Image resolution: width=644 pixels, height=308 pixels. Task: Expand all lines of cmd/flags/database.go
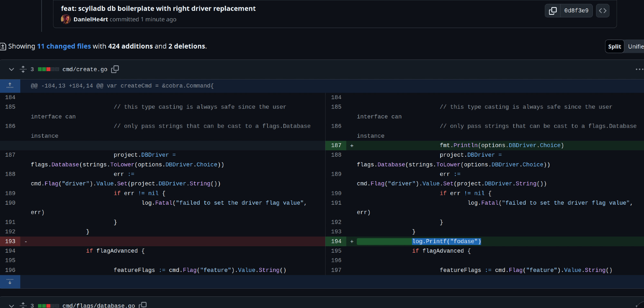click(23, 305)
